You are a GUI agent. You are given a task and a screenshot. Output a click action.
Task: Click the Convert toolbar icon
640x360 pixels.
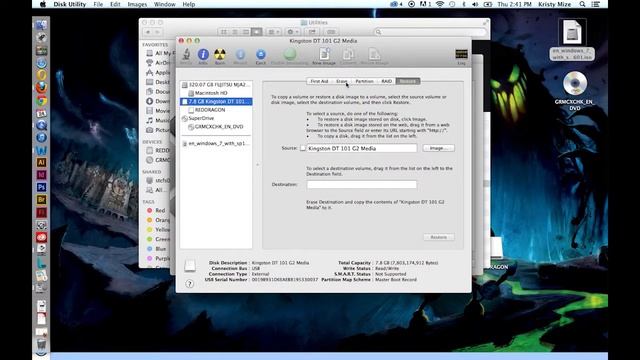348,54
